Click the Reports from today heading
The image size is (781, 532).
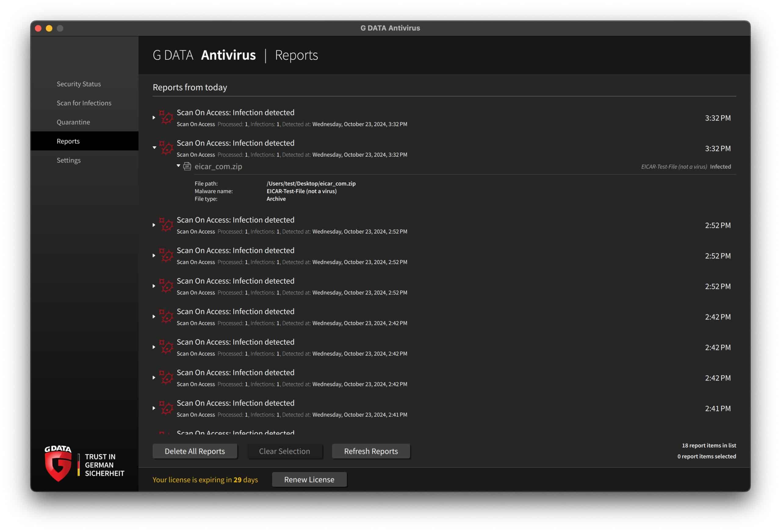pos(190,87)
